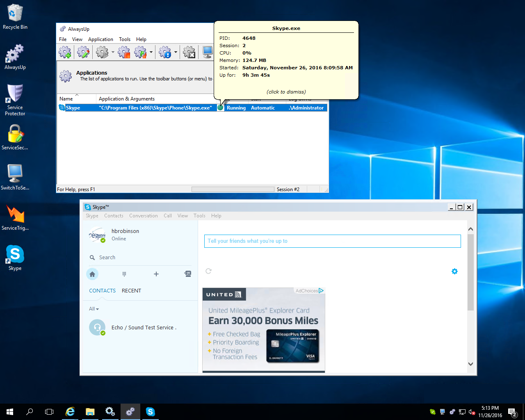Click the Task View taskbar icon
The image size is (525, 420).
pos(49,412)
